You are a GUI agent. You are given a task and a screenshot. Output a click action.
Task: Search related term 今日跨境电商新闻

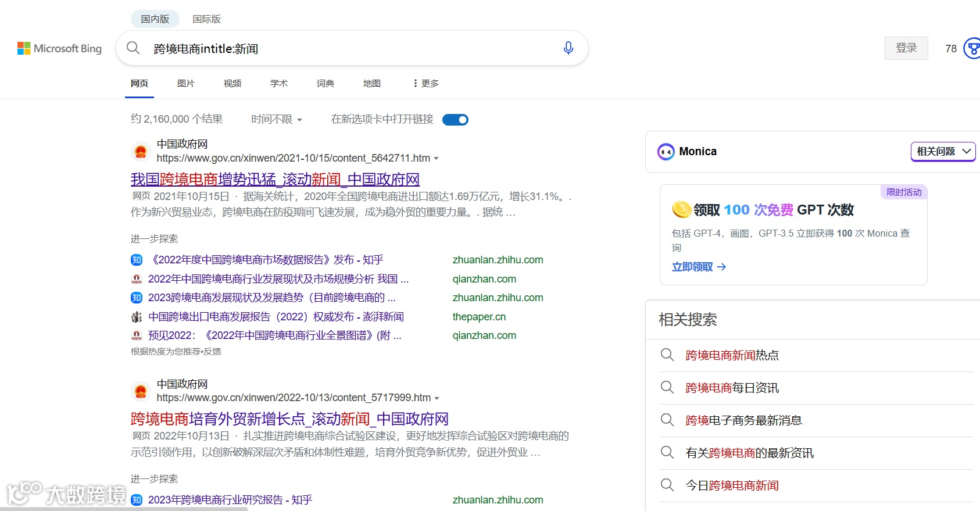coord(732,485)
